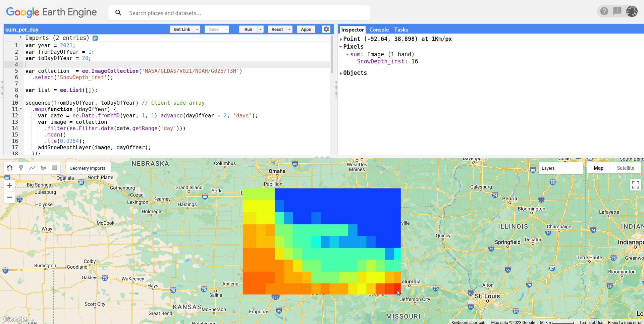The height and width of the screenshot is (324, 644).
Task: Open Terms of Use link
Action: (591, 322)
